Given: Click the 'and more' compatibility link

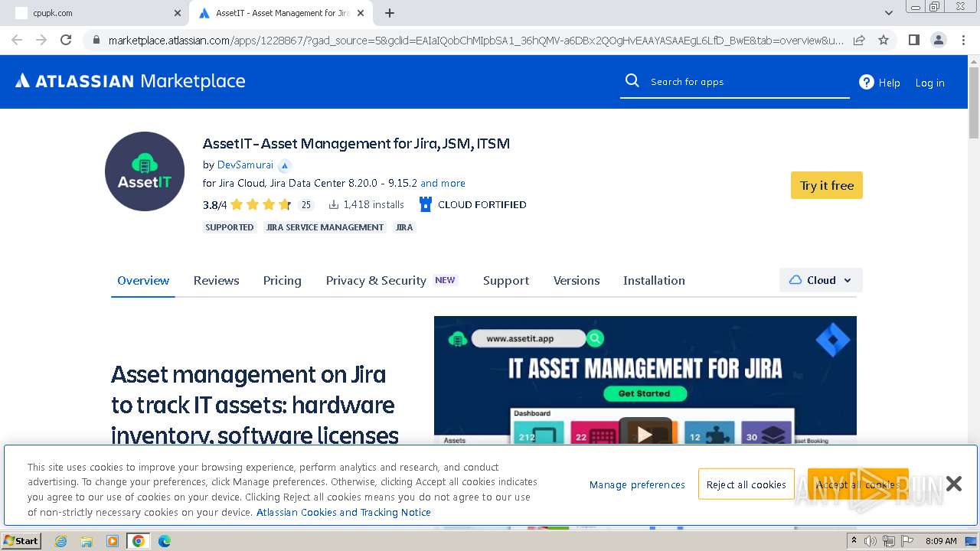Looking at the screenshot, I should click(x=443, y=183).
